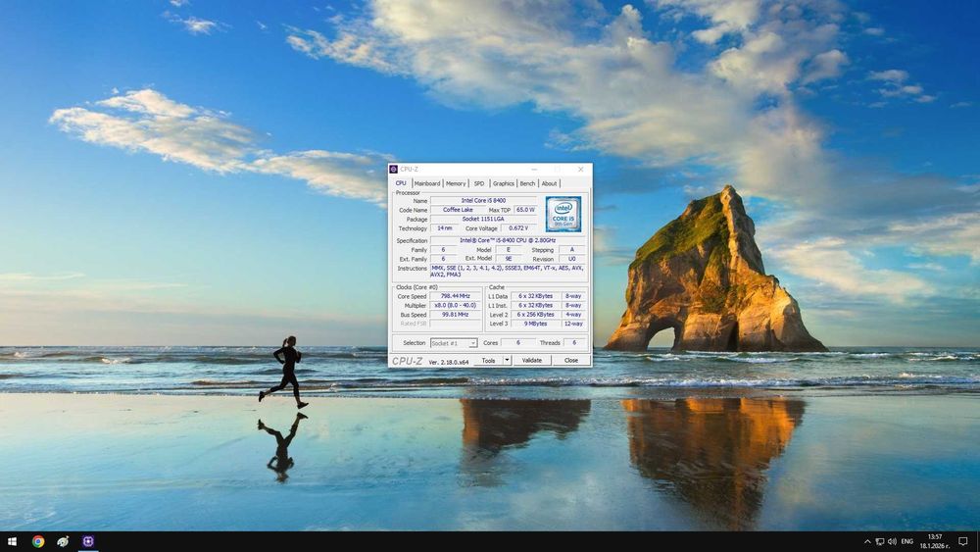
Task: Click the Close button in CPU-Z
Action: tap(571, 361)
